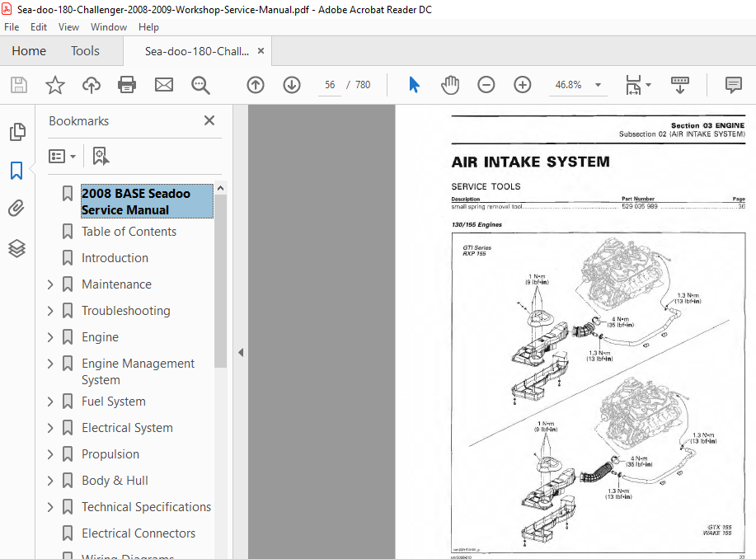Viewport: 756px width, 559px height.
Task: Click the fit page scrolling icon
Action: pos(633,85)
